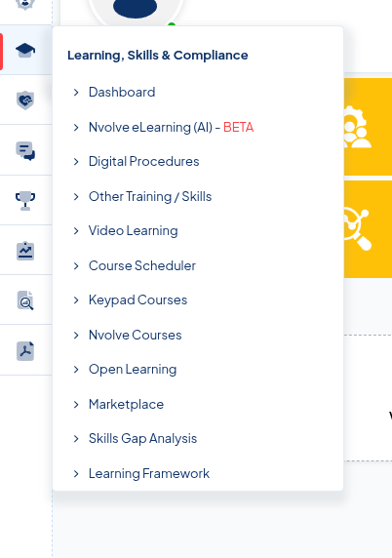Viewport: 392px width, 558px height.
Task: Open the chat messages sidebar icon
Action: [x=25, y=150]
